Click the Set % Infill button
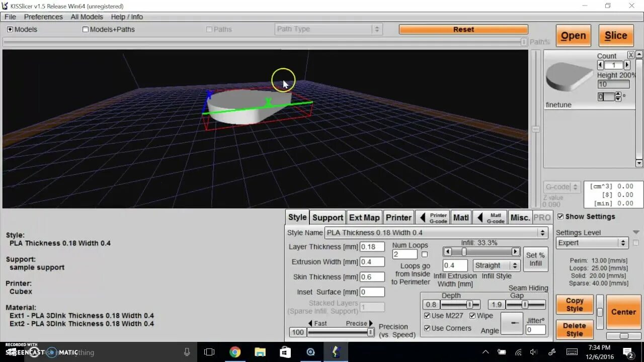 coord(535,259)
